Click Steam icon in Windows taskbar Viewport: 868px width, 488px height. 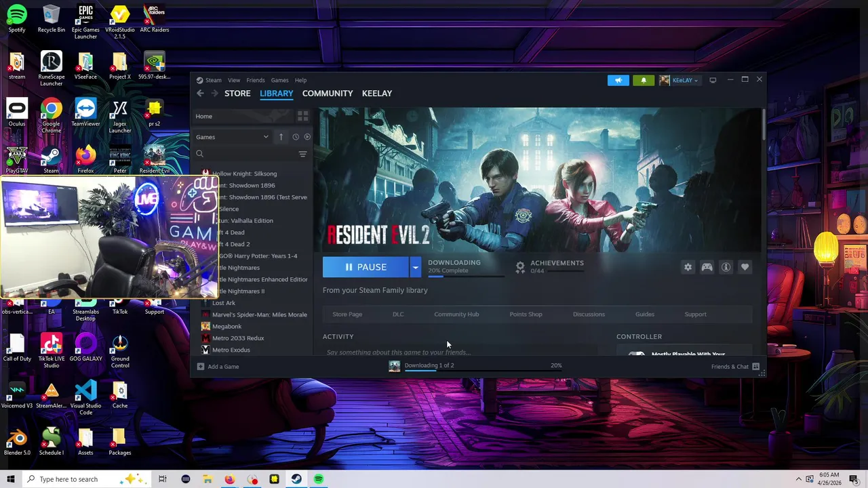(x=296, y=479)
